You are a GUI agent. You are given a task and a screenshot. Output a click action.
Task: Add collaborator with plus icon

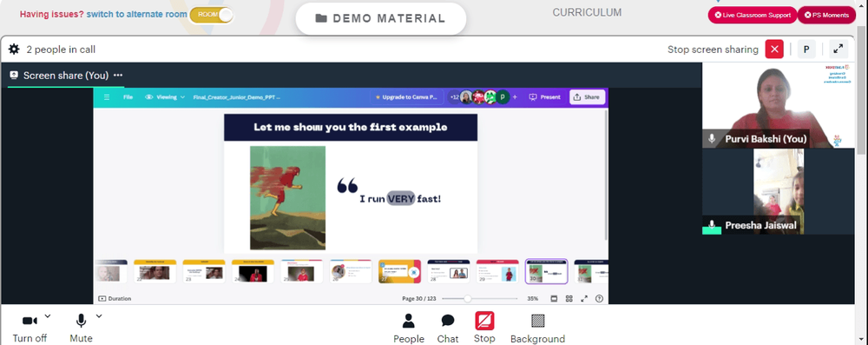tap(515, 97)
